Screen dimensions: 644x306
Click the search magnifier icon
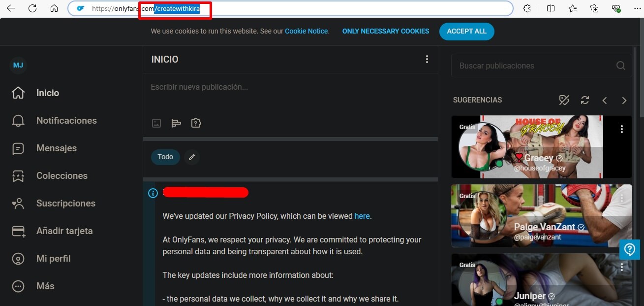[621, 66]
